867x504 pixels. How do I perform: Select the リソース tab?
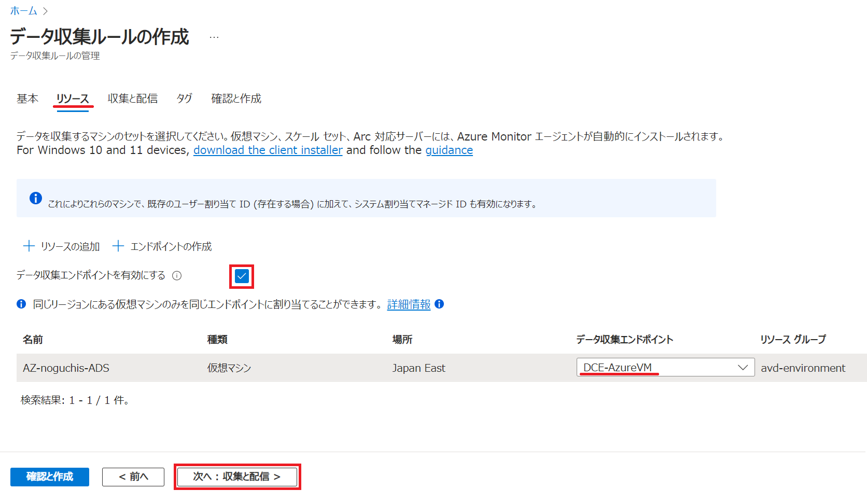click(x=73, y=99)
